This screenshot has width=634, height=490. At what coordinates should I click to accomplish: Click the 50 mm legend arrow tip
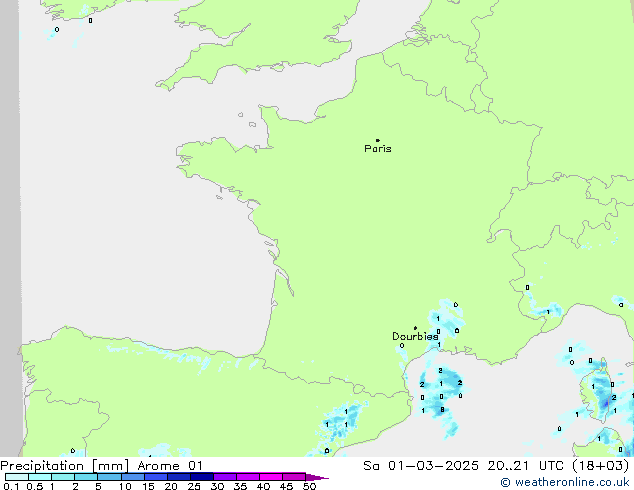(317, 477)
